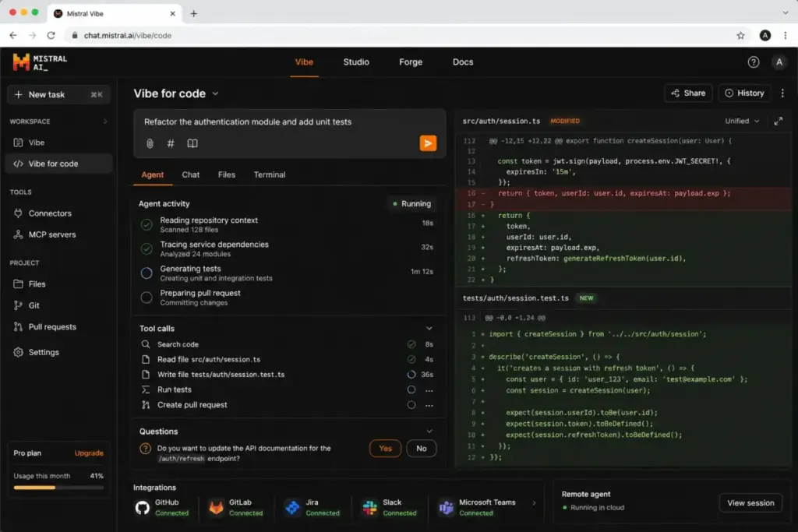Image resolution: width=798 pixels, height=532 pixels.
Task: Click Create pull request pending circle
Action: [x=411, y=405]
